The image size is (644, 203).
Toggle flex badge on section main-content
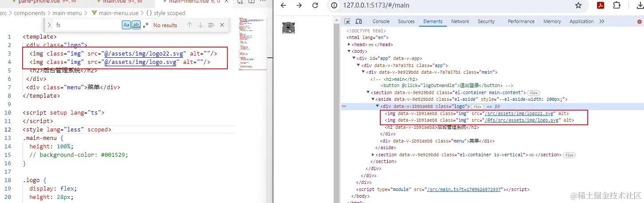click(533, 92)
